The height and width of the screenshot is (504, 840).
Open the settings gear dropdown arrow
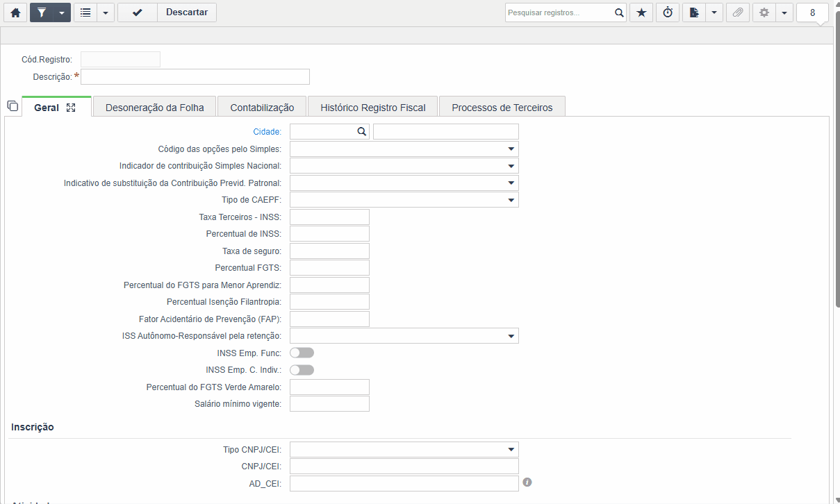(x=784, y=12)
